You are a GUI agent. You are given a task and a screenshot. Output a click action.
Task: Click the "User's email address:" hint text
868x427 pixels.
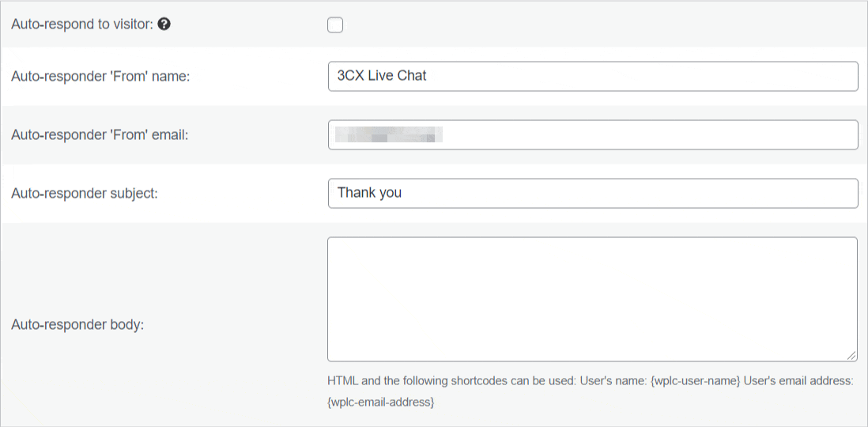(798, 381)
